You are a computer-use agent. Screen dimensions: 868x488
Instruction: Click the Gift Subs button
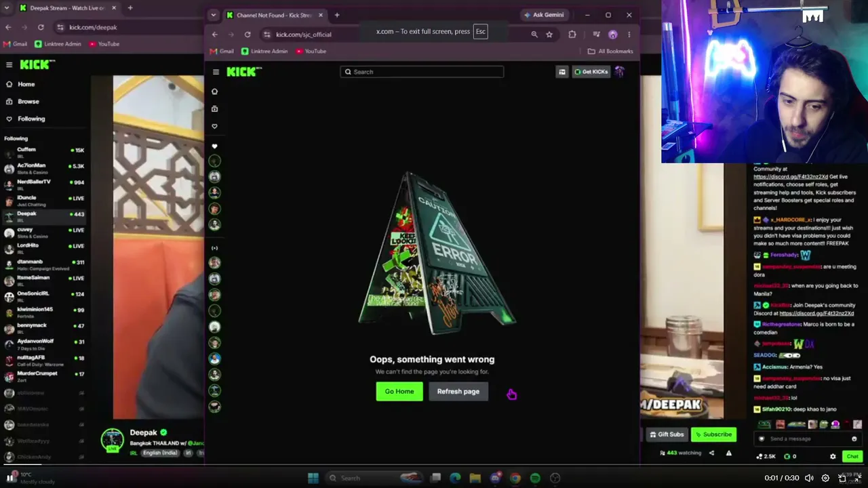(666, 434)
